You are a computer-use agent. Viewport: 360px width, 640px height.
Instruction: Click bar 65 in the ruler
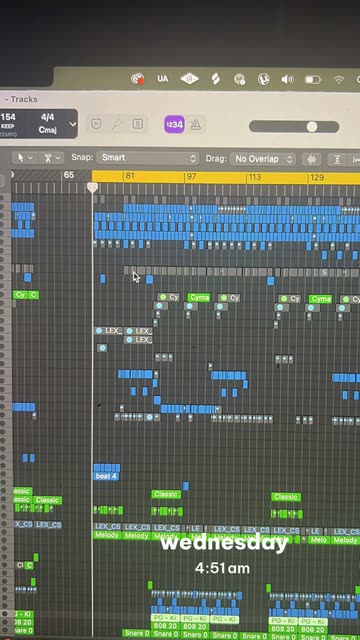(x=69, y=175)
